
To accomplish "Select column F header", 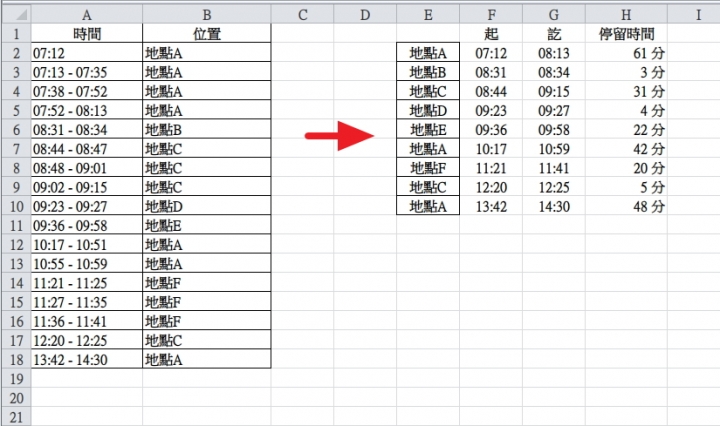I will (x=491, y=14).
